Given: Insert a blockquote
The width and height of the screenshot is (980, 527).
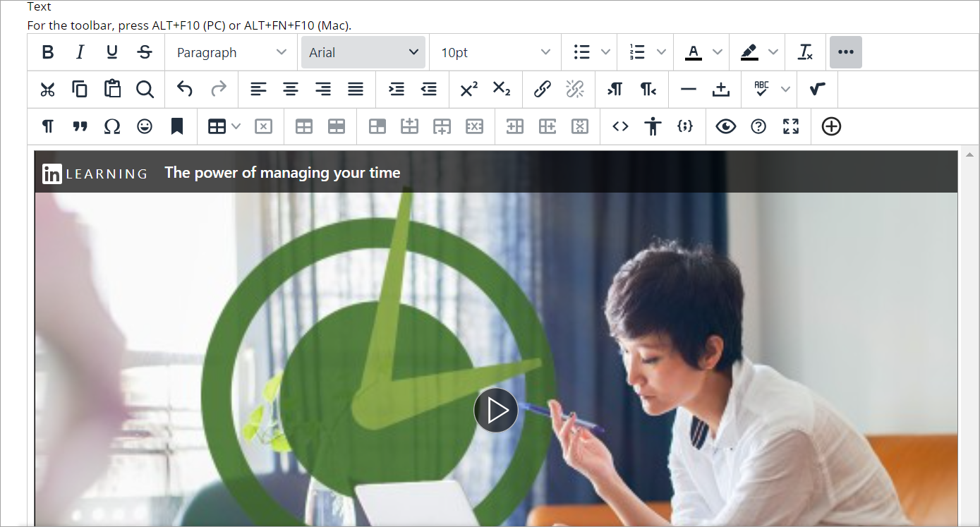Looking at the screenshot, I should 80,126.
